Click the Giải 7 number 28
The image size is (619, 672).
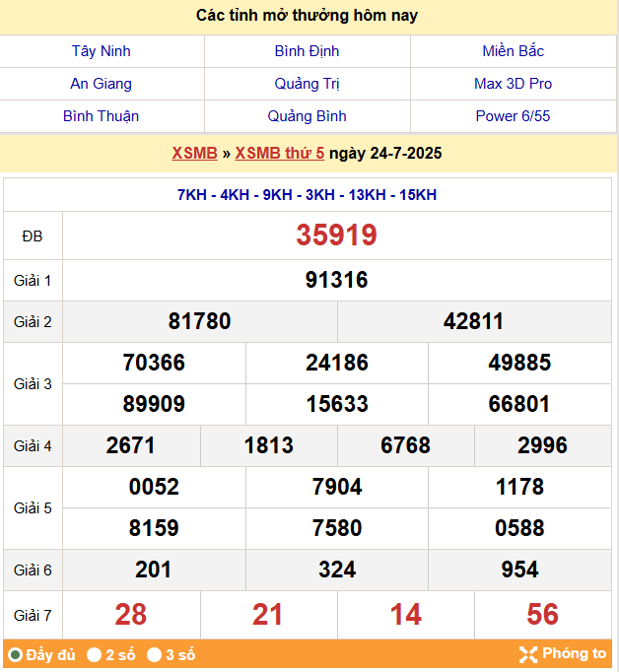pyautogui.click(x=131, y=615)
